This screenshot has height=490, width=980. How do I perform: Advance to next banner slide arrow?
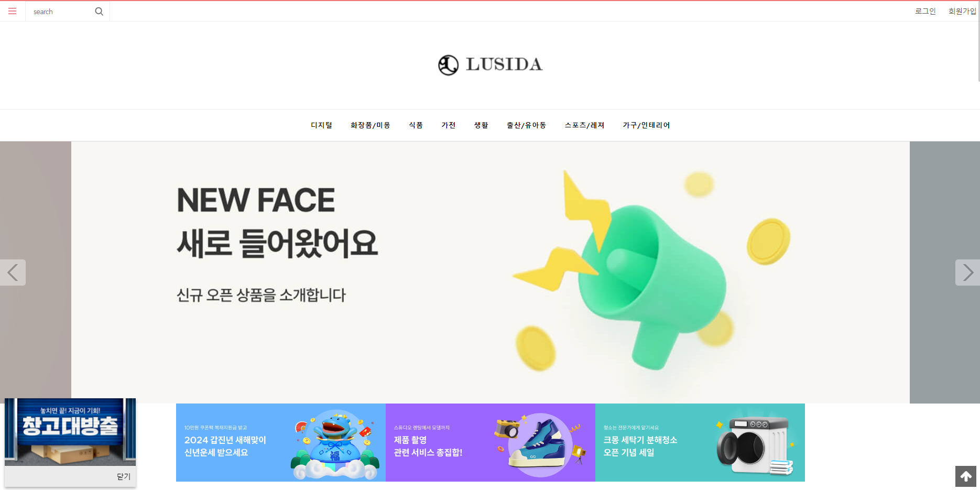tap(967, 273)
